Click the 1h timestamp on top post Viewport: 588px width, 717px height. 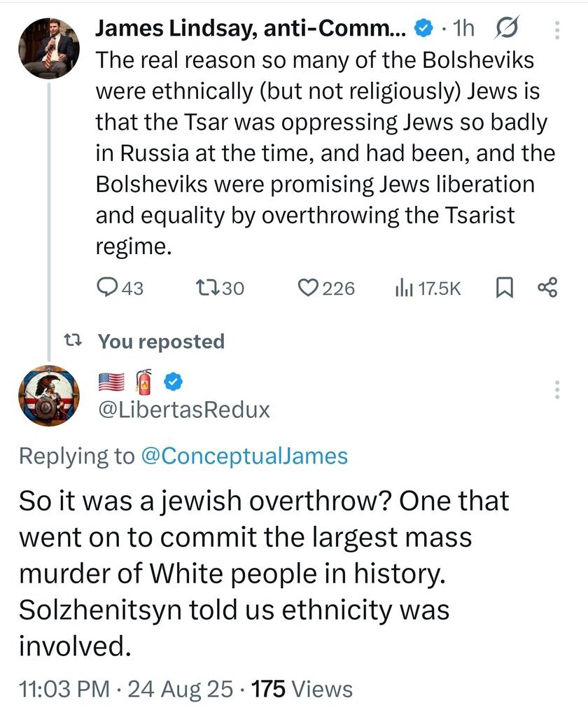pos(463,28)
